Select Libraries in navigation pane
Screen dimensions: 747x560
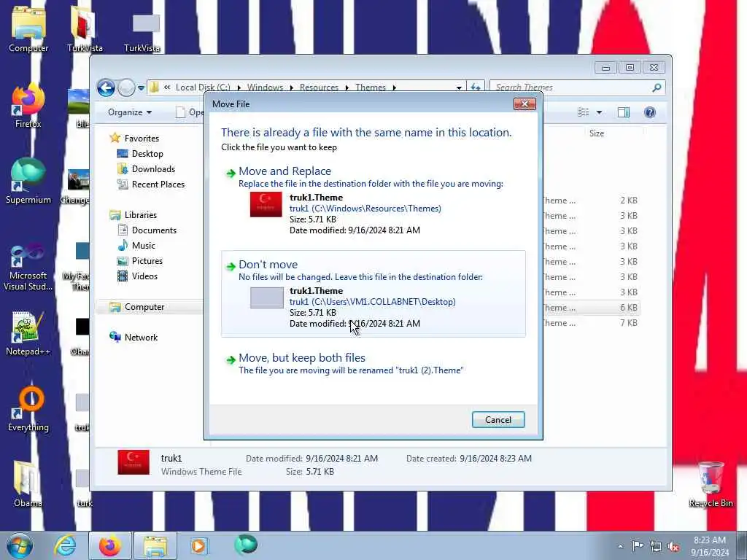141,215
